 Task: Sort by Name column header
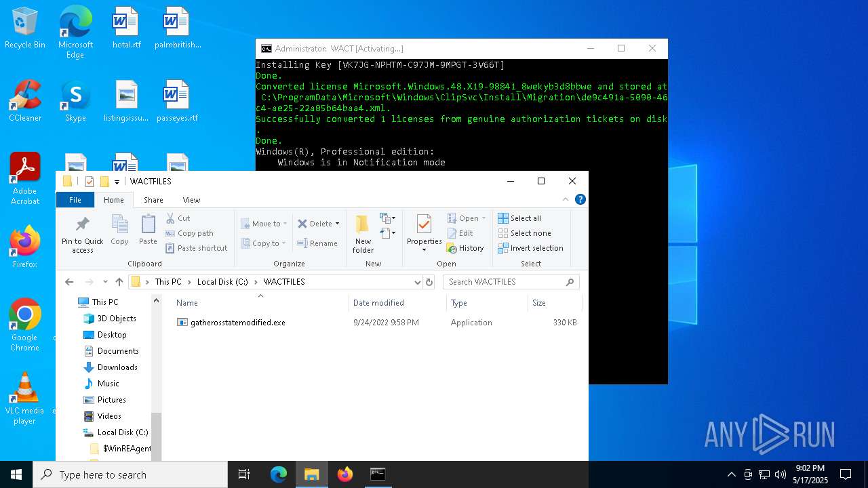point(260,303)
